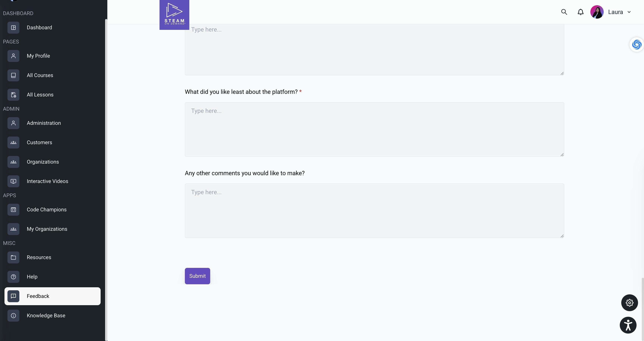Click the Knowledge Base info icon

[13, 315]
